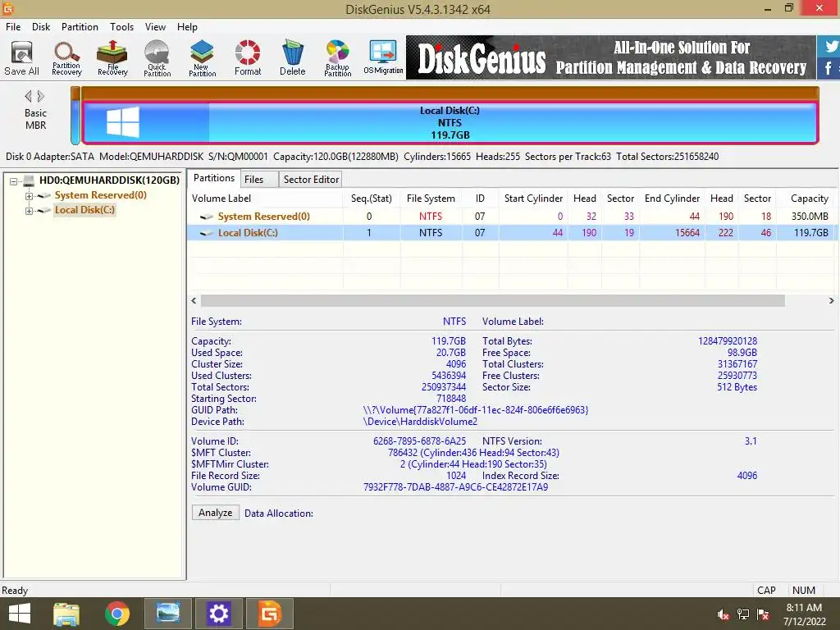Open the Partition Recovery tool
The image size is (840, 630).
coord(66,58)
